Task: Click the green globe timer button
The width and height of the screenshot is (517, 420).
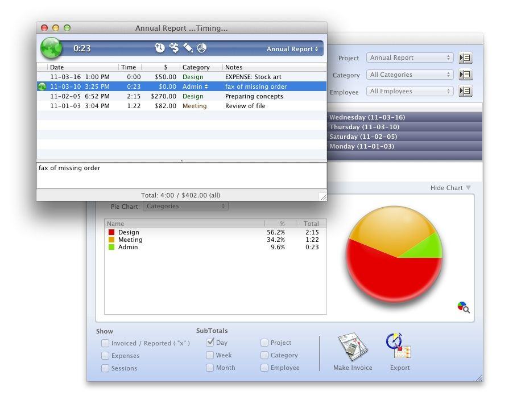Action: tap(52, 48)
